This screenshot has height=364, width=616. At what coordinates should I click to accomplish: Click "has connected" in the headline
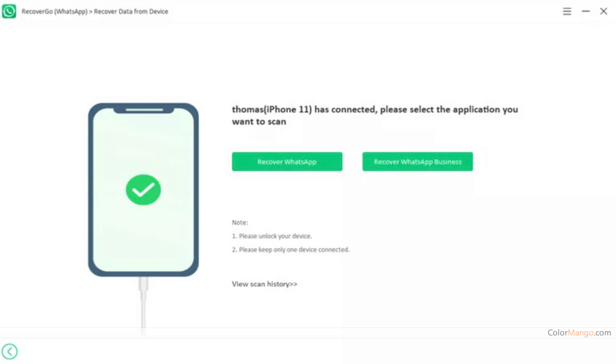[345, 109]
